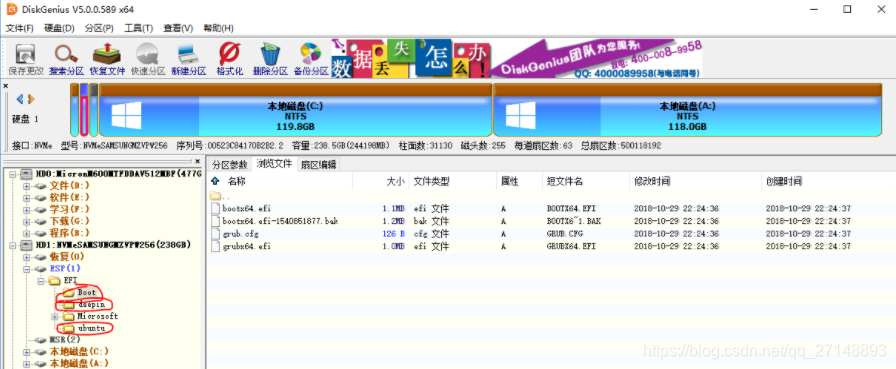Screen dimensions: 896x369
Task: Click the HD0 Micron disk drive icon
Action: 26,173
